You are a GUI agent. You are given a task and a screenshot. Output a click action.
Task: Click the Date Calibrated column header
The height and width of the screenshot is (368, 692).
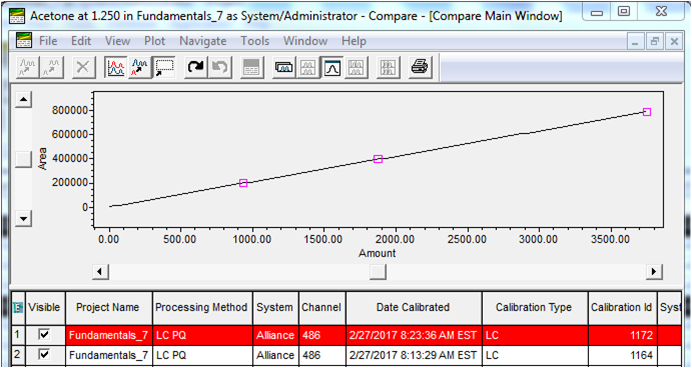click(x=414, y=308)
